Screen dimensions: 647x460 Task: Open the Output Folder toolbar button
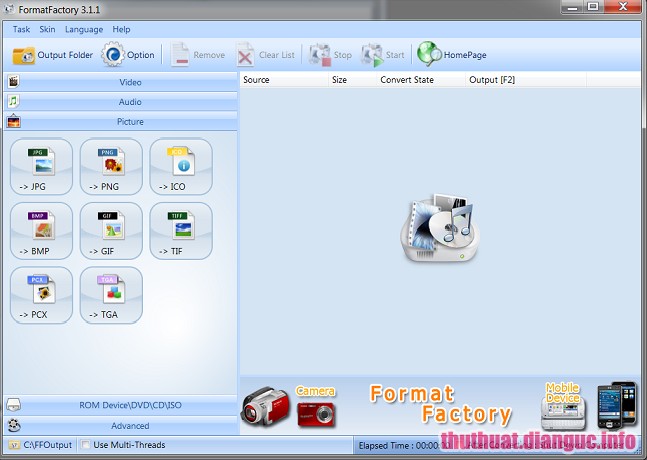point(52,55)
